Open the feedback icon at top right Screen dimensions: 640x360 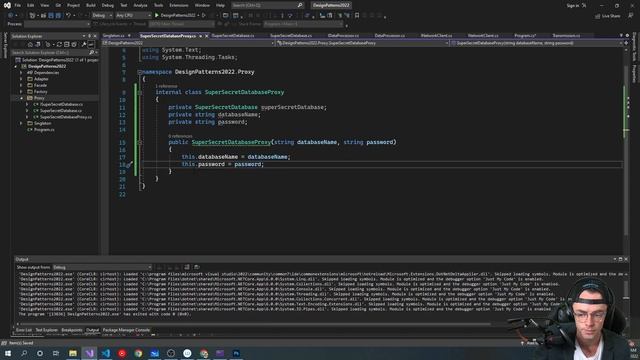(x=631, y=16)
